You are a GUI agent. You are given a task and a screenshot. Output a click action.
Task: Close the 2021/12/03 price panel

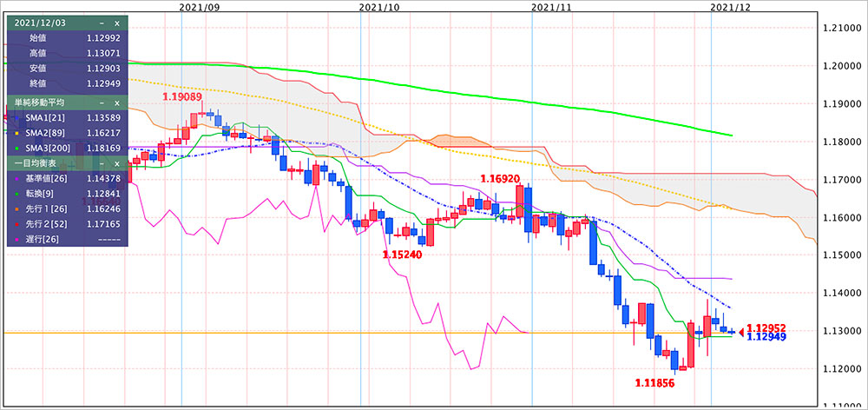coord(117,22)
